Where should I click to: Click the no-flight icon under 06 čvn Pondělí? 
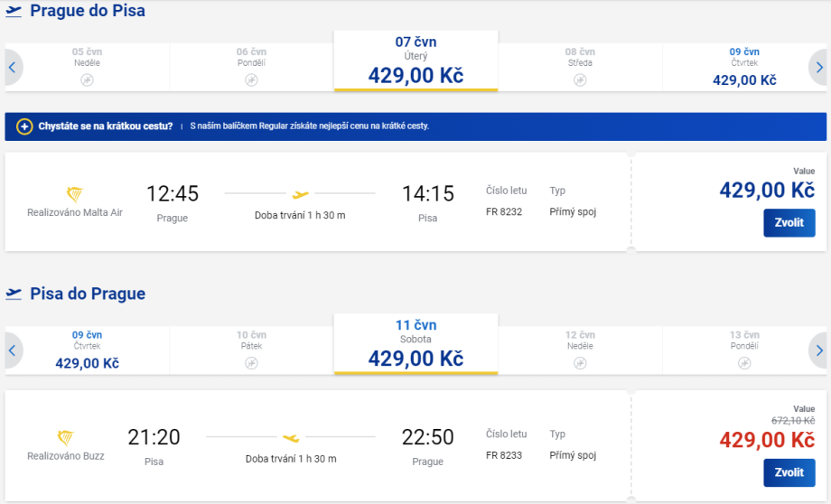[251, 79]
